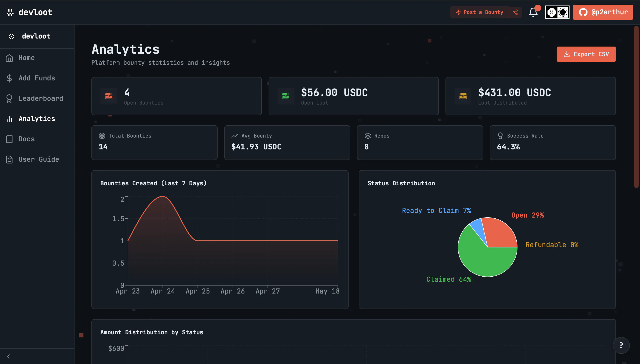Screen dimensions: 640x364
Task: Click the "Refundable 0%" label
Action: tap(552, 245)
